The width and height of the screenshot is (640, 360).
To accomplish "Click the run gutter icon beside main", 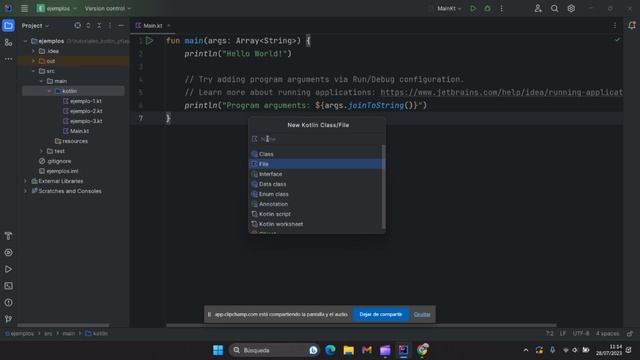I will (x=149, y=40).
